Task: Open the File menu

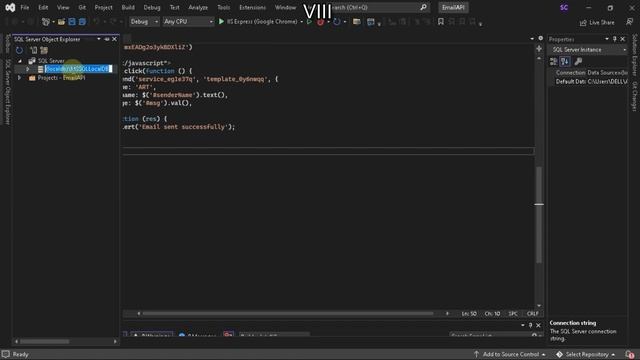Action: pos(25,7)
